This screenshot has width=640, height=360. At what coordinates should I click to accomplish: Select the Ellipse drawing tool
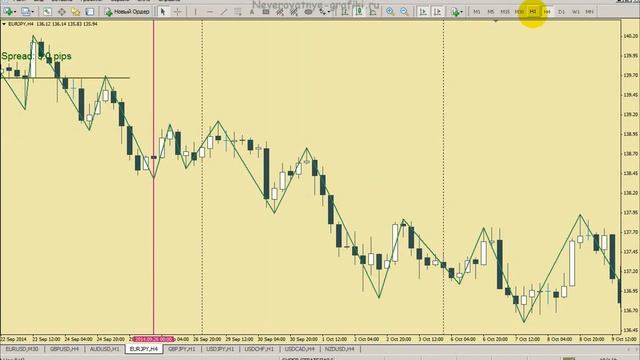(x=308, y=12)
